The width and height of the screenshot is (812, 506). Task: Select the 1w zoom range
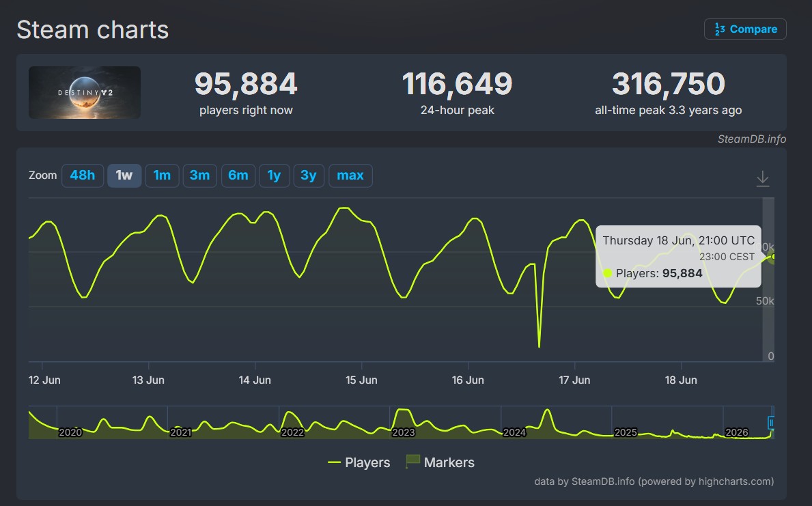click(x=124, y=175)
